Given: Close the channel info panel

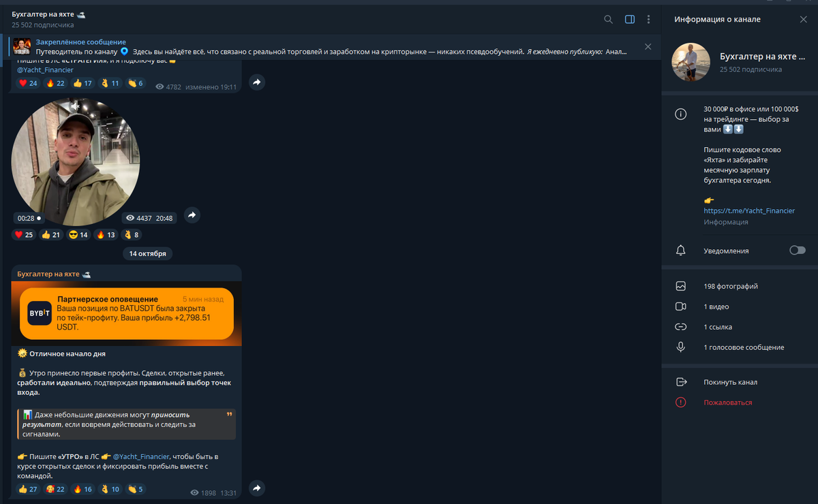Looking at the screenshot, I should (x=803, y=20).
